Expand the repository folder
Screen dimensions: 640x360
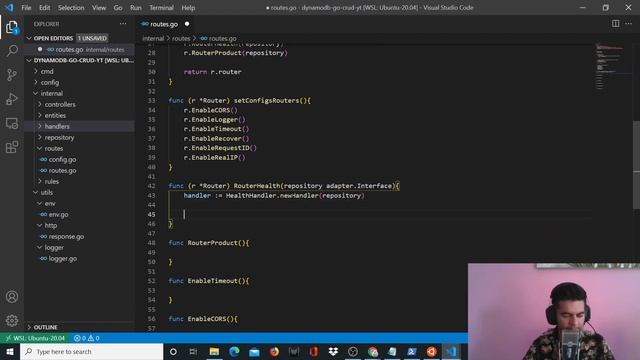click(x=59, y=138)
